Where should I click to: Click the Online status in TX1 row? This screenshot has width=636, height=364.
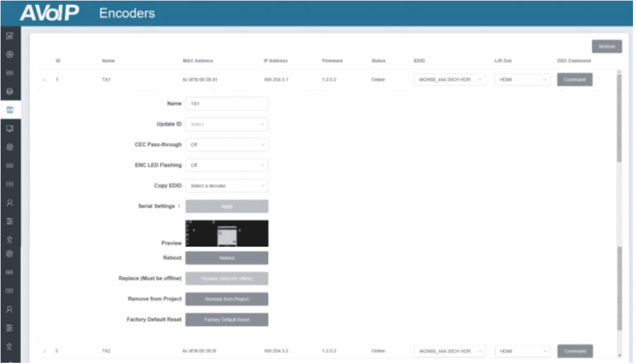pos(378,80)
